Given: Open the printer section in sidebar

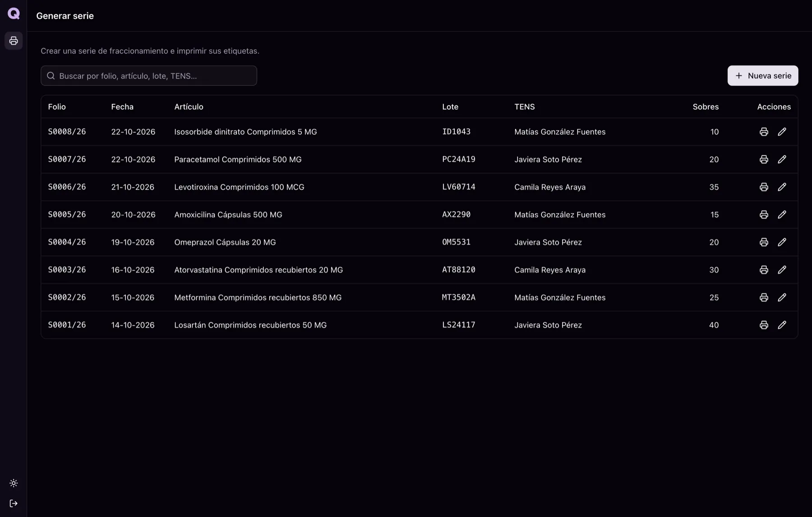Looking at the screenshot, I should (14, 41).
